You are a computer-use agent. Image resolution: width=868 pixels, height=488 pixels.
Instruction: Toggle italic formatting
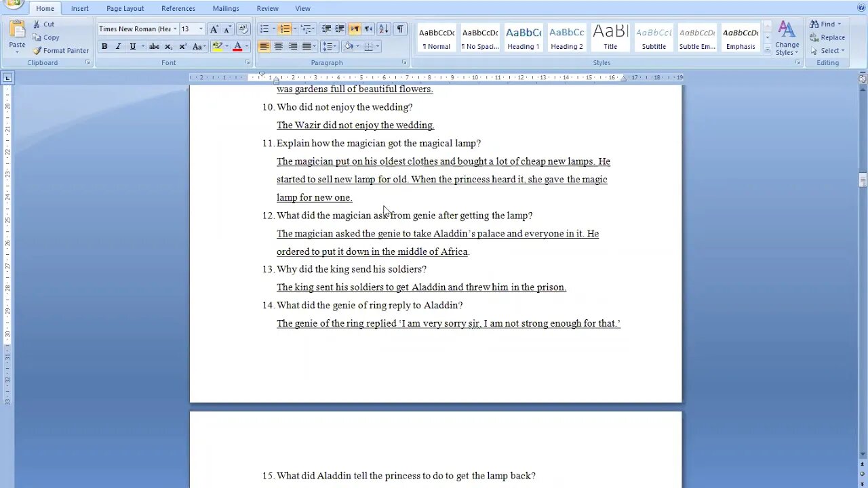pyautogui.click(x=118, y=46)
